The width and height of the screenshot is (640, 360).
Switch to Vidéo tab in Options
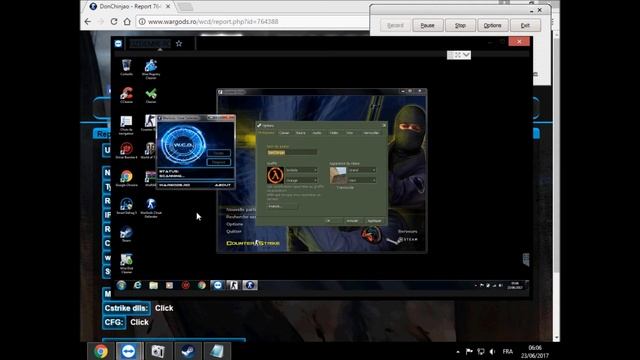[333, 133]
